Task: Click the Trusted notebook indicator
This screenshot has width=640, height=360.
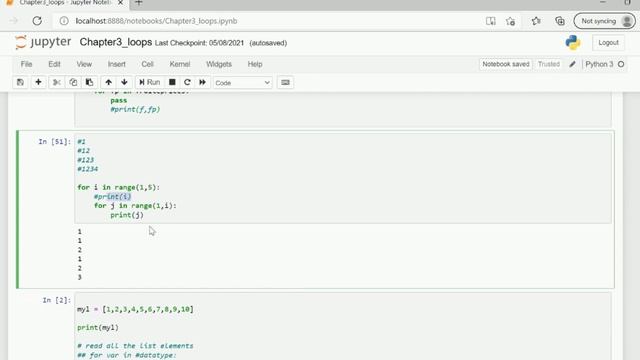Action: click(549, 64)
